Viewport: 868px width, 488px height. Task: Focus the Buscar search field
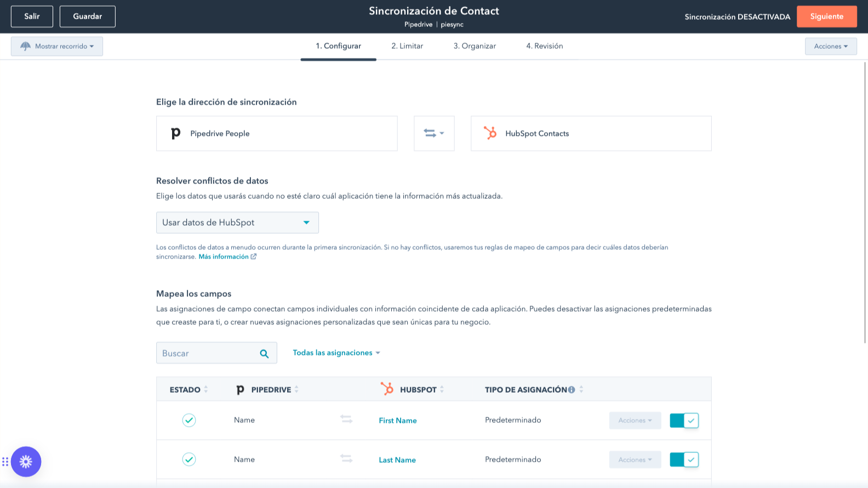205,353
